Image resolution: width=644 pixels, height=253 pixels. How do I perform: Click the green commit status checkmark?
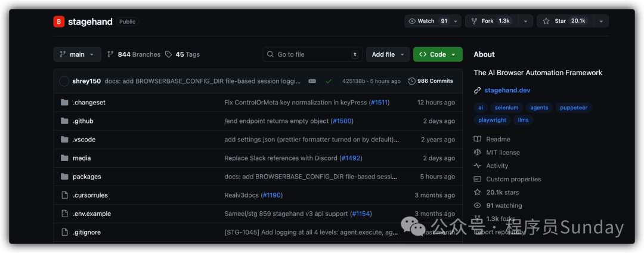(329, 81)
